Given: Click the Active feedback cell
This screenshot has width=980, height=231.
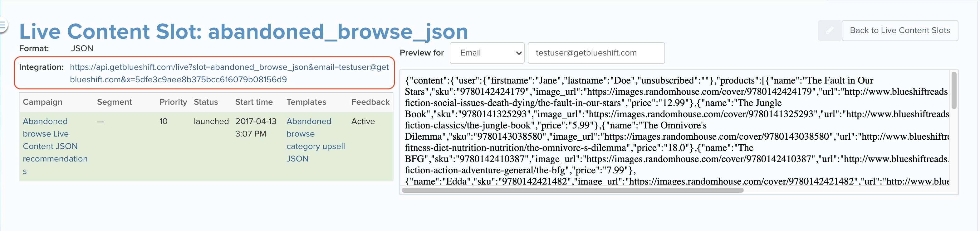Looking at the screenshot, I should point(363,121).
